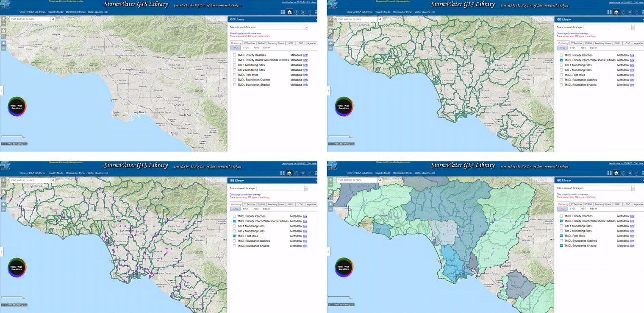Open Receiving Waters tab in top-left screenshot

pos(276,43)
